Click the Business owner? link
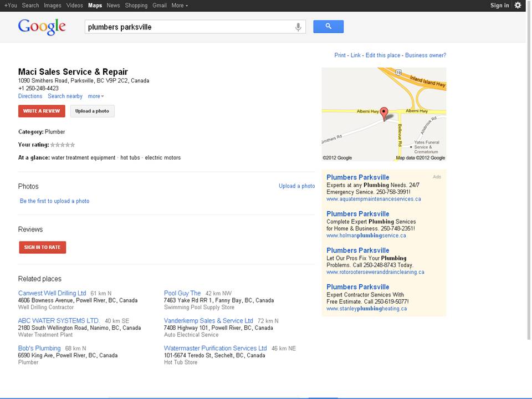The image size is (532, 399). (x=426, y=55)
